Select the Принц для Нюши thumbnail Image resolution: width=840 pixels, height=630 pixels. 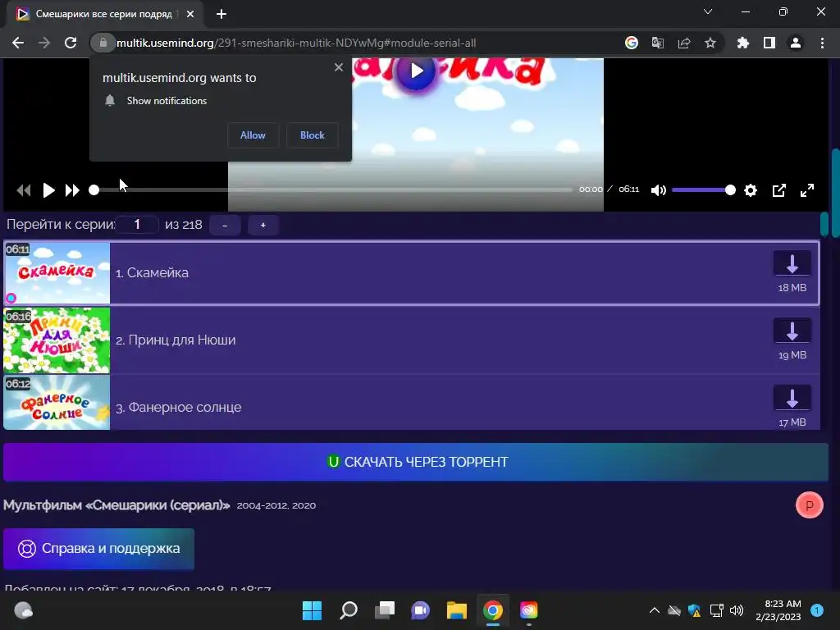57,340
